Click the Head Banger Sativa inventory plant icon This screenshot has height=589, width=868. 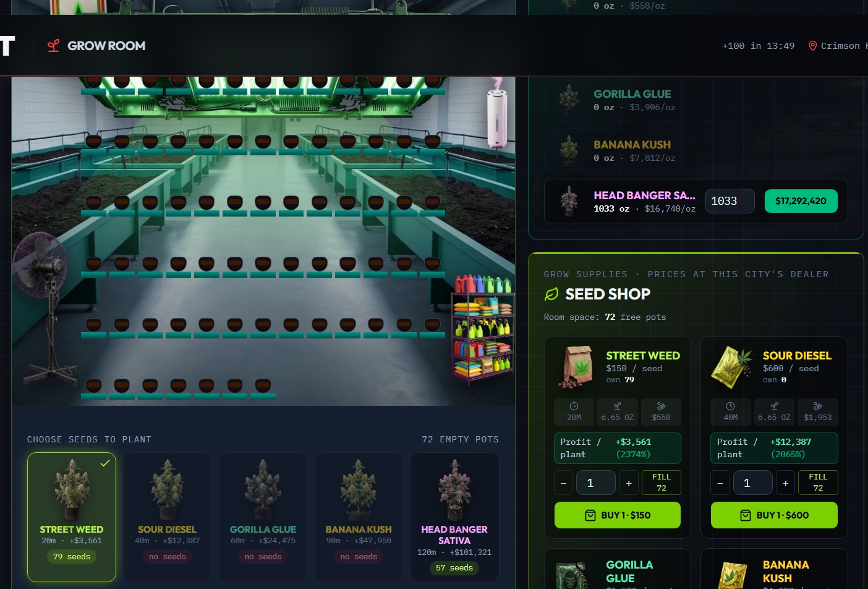[x=569, y=201]
